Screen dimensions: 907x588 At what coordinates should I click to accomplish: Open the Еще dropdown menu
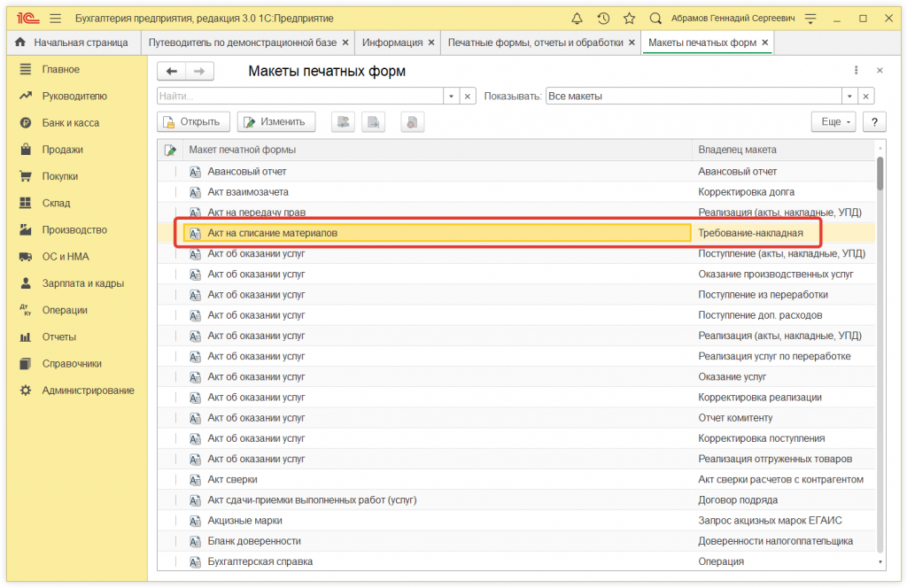(833, 122)
